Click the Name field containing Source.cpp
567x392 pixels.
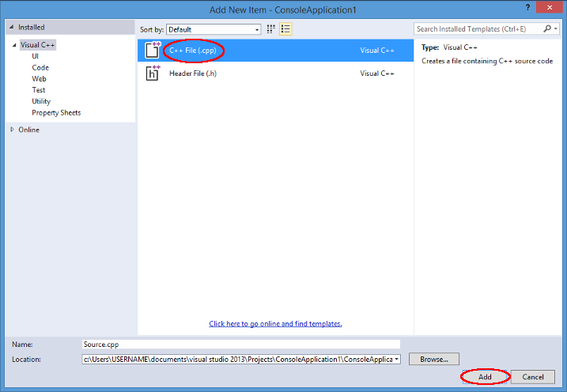[241, 345]
